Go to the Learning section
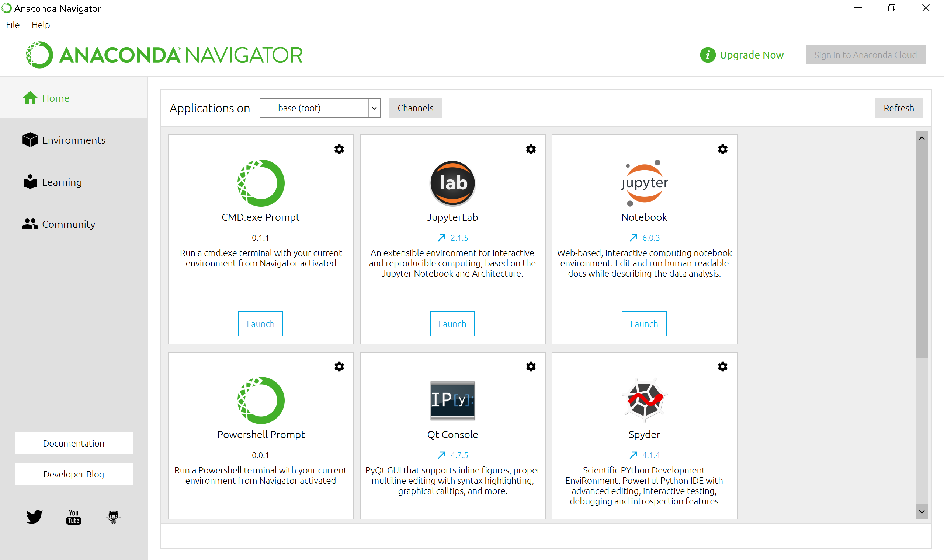 pyautogui.click(x=62, y=182)
